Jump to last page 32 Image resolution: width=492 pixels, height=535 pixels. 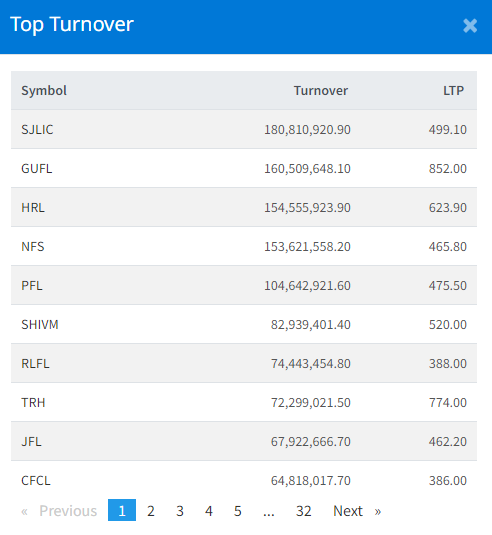click(303, 510)
